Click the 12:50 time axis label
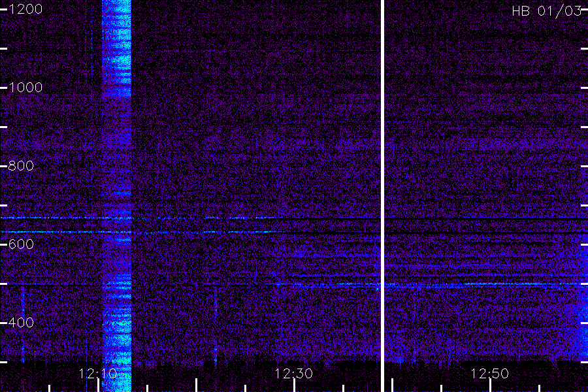 pos(489,374)
